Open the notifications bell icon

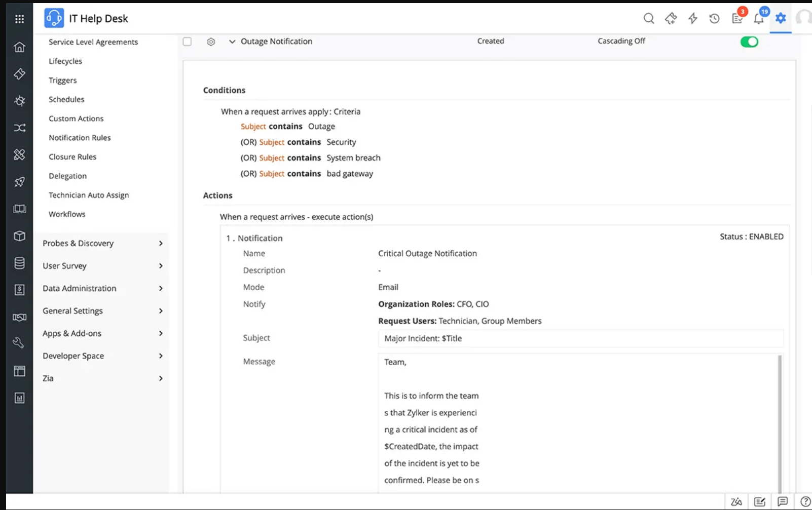[758, 19]
